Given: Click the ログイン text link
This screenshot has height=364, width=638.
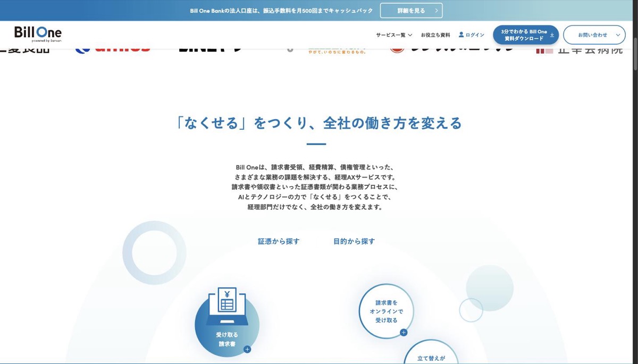Looking at the screenshot, I should coord(475,35).
